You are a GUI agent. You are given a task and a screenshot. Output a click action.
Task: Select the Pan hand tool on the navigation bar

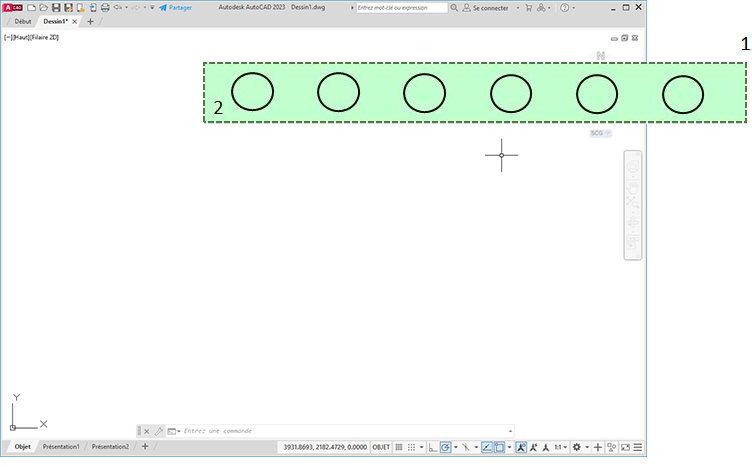[633, 187]
